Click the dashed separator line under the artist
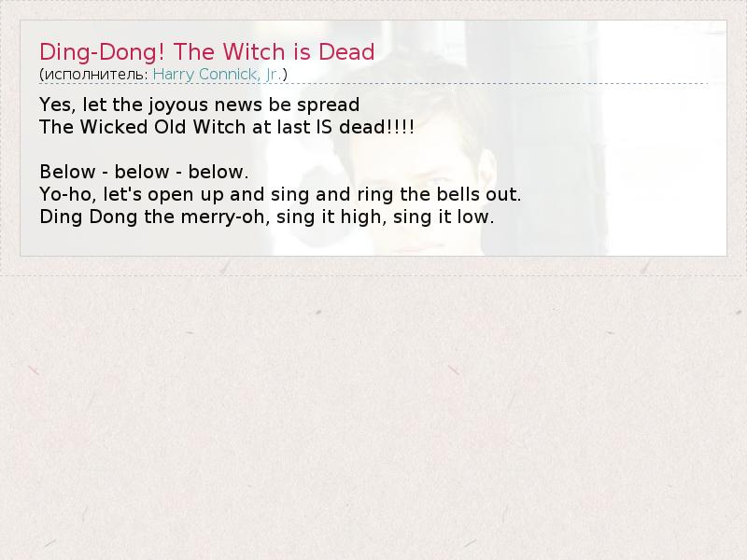 (373, 83)
